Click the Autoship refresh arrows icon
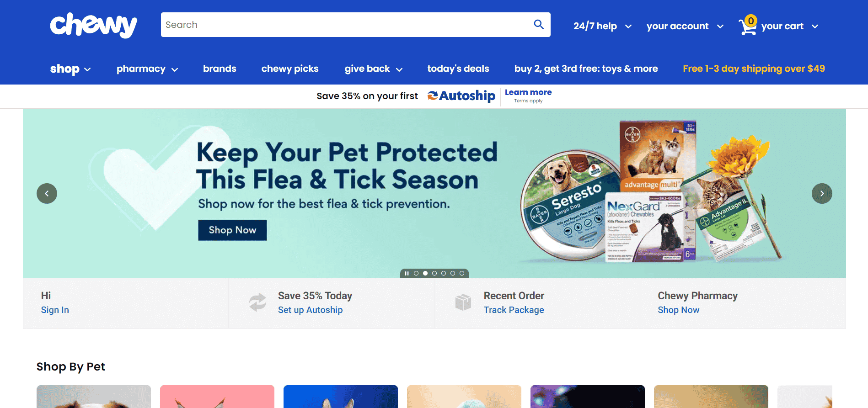868x408 pixels. [257, 302]
